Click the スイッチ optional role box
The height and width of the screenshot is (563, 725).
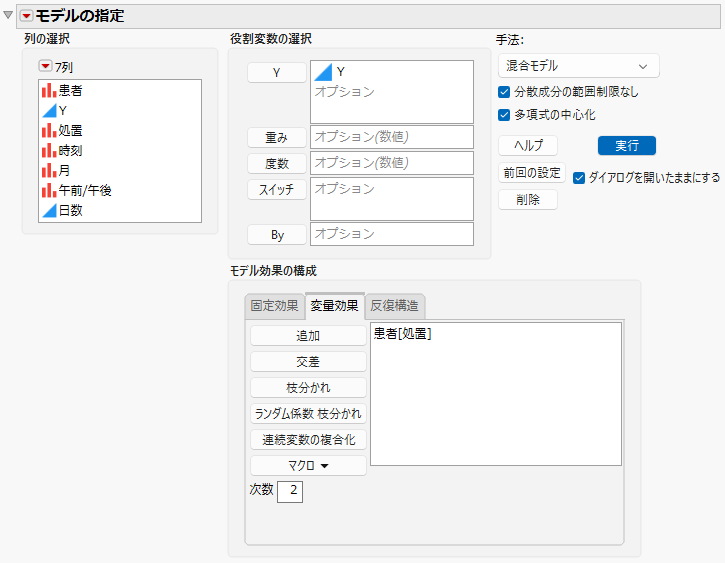[392, 199]
